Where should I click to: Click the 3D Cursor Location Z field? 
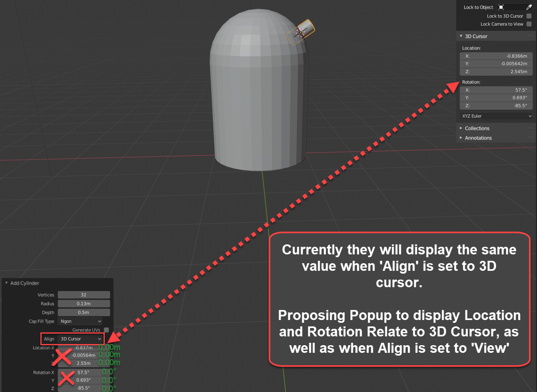[x=497, y=72]
